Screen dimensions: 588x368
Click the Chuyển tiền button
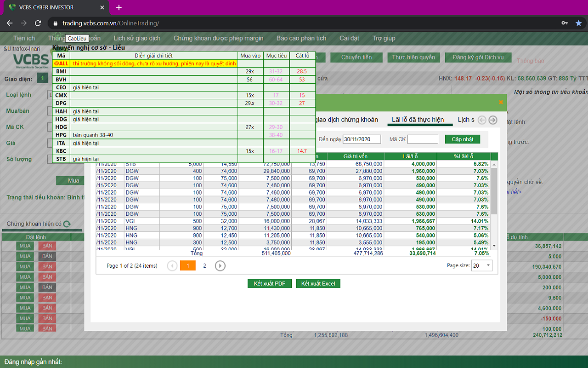[x=356, y=57]
